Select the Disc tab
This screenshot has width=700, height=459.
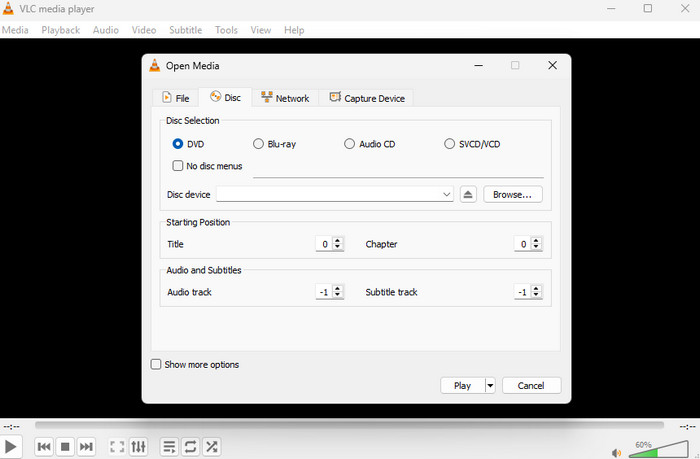225,97
